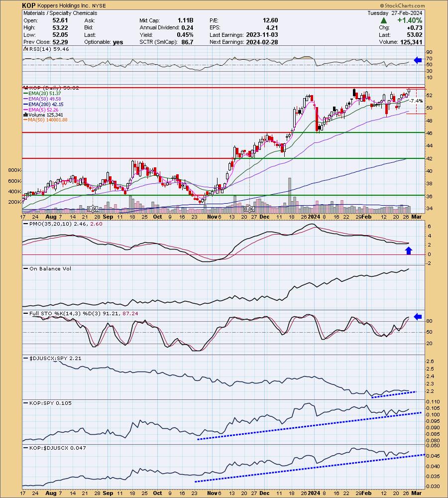Image resolution: width=448 pixels, height=498 pixels.
Task: Select the Next Earnings date 2024-02-28
Action: coord(262,42)
